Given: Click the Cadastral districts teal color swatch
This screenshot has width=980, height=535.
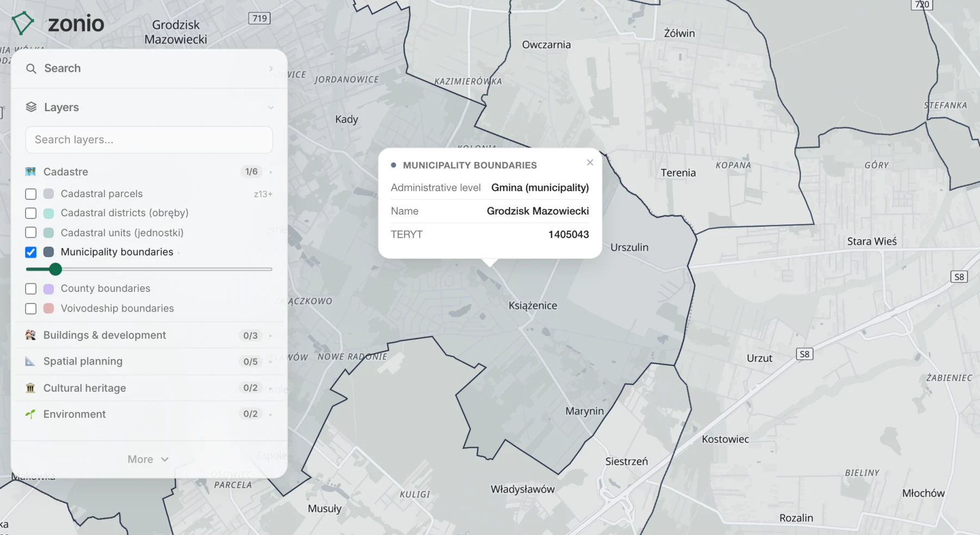Looking at the screenshot, I should pyautogui.click(x=48, y=213).
